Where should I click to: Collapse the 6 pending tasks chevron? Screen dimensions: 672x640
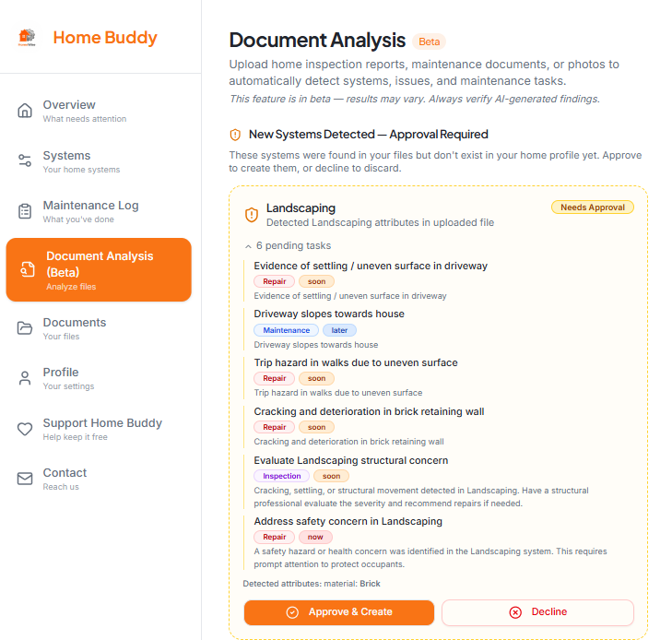coord(248,246)
